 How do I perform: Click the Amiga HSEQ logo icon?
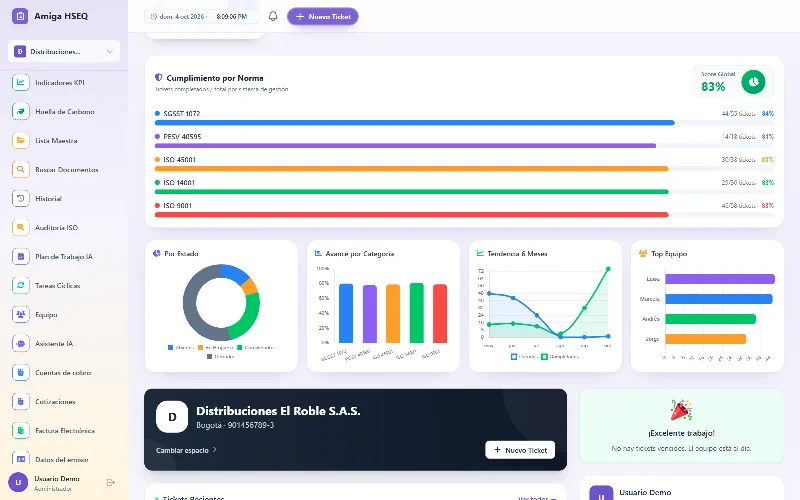pos(20,16)
